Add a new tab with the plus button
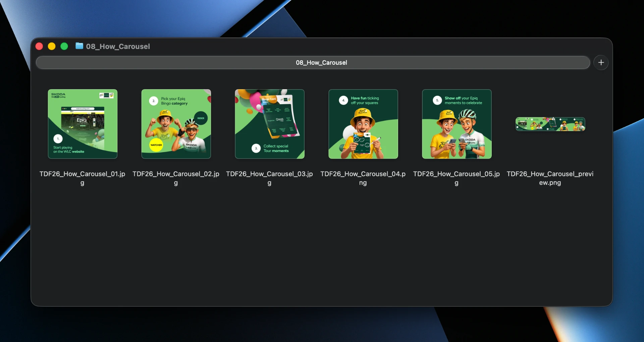Image resolution: width=644 pixels, height=342 pixels. click(601, 63)
